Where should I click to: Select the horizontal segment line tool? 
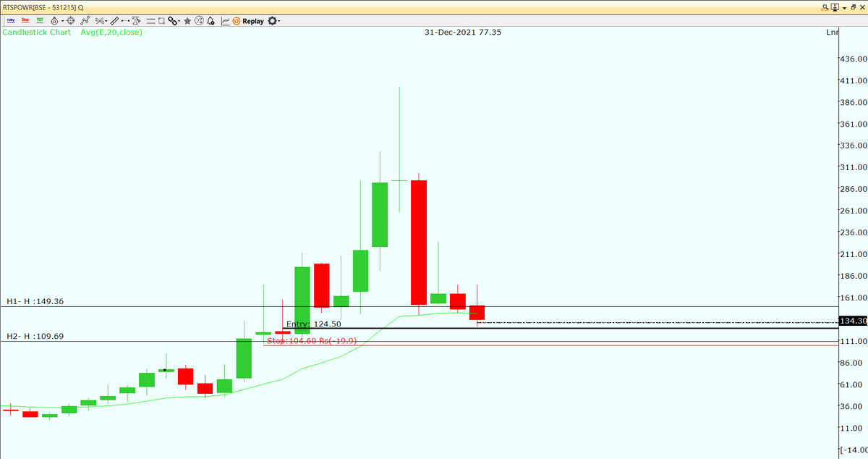(x=125, y=21)
